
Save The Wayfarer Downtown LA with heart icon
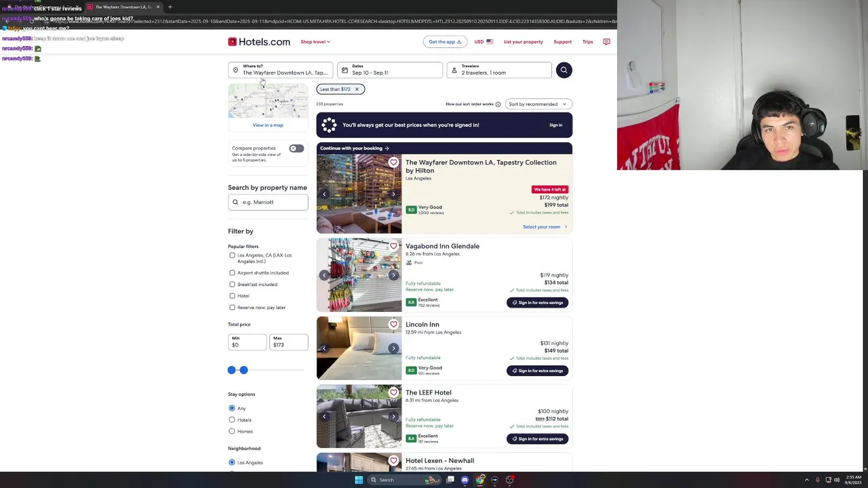pyautogui.click(x=393, y=163)
